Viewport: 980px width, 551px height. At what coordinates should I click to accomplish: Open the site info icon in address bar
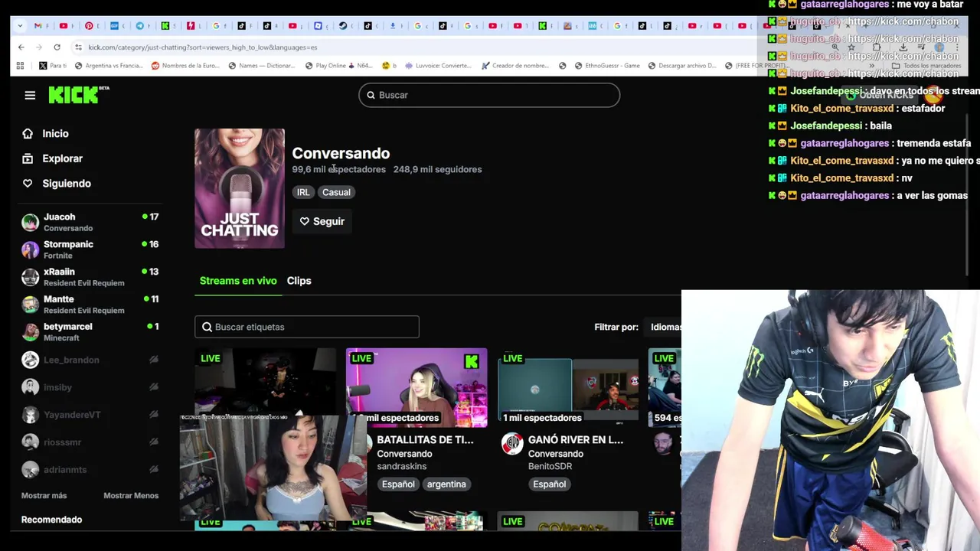pyautogui.click(x=78, y=47)
